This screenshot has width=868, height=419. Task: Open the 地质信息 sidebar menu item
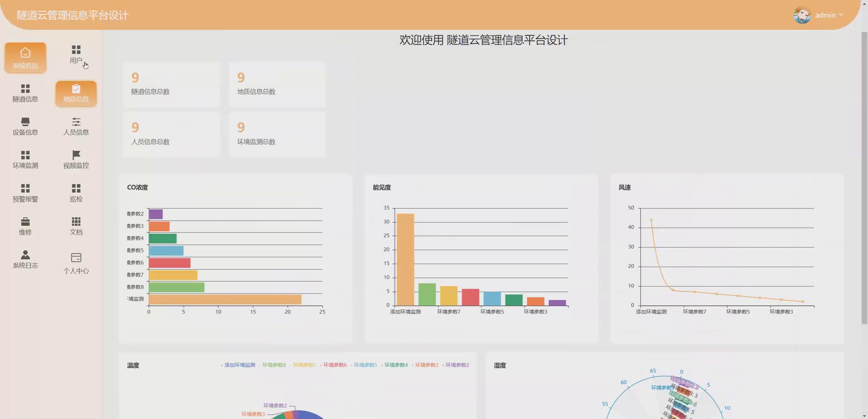click(x=76, y=94)
